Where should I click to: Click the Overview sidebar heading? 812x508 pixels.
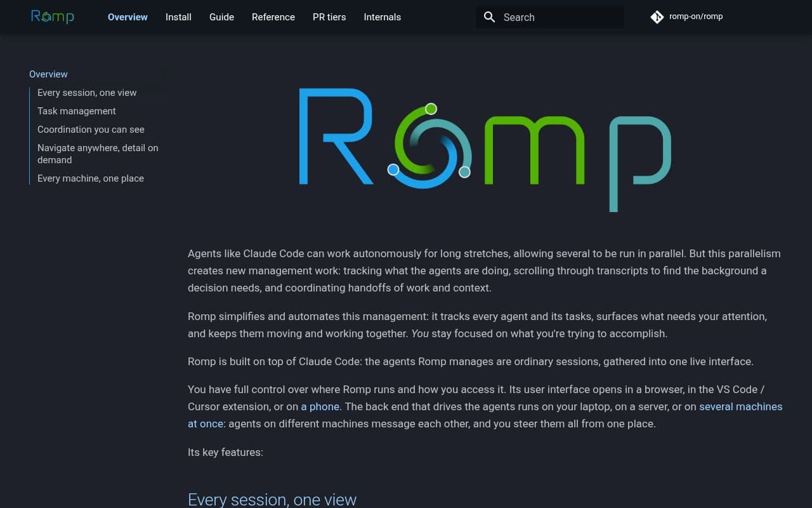click(x=48, y=74)
